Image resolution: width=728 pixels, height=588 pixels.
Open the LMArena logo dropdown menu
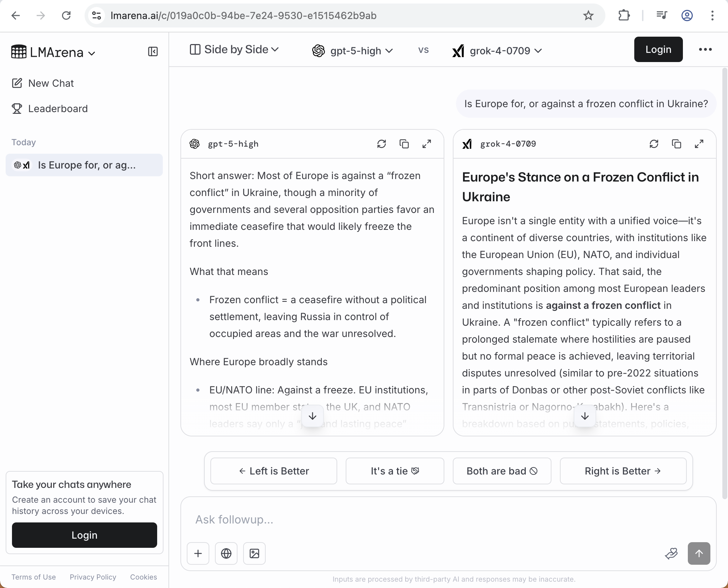tap(54, 53)
